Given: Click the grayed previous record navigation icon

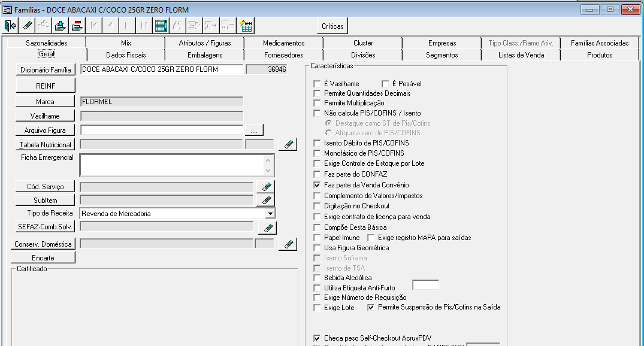Looking at the screenshot, I should [x=110, y=26].
